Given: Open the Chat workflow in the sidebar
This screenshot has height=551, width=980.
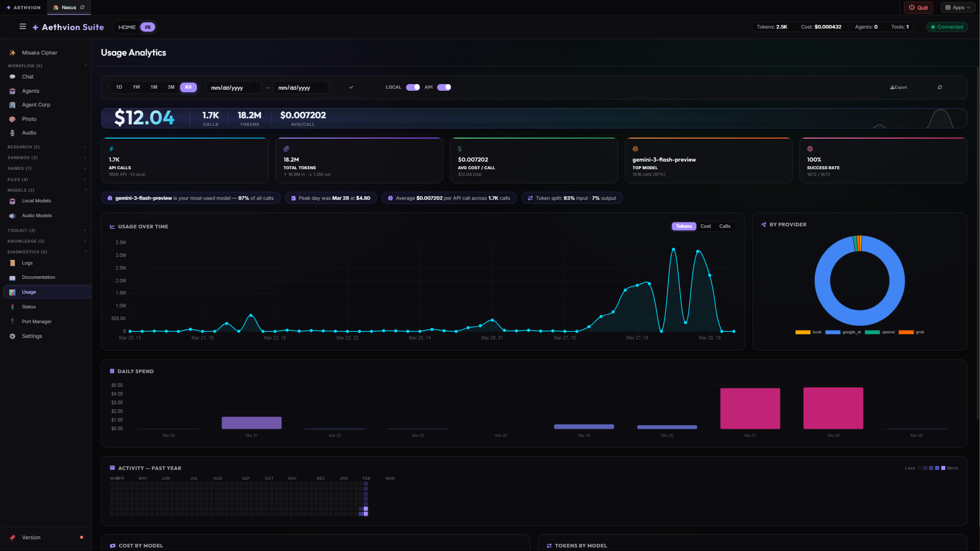Looking at the screenshot, I should (27, 76).
